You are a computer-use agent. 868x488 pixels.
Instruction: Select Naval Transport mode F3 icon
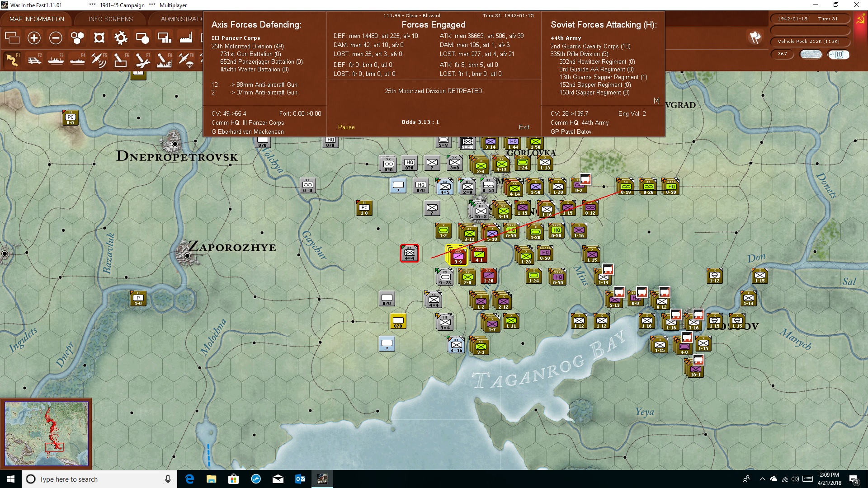[x=56, y=60]
